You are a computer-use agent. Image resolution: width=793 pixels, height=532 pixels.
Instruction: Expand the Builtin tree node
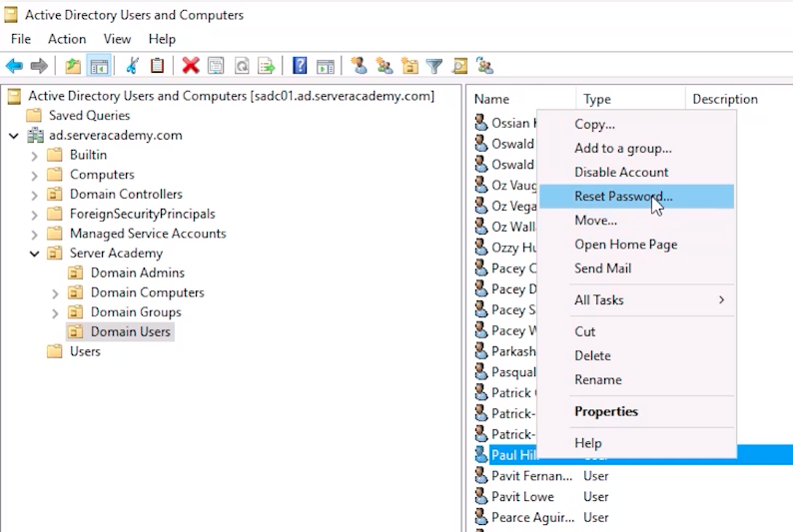click(35, 155)
